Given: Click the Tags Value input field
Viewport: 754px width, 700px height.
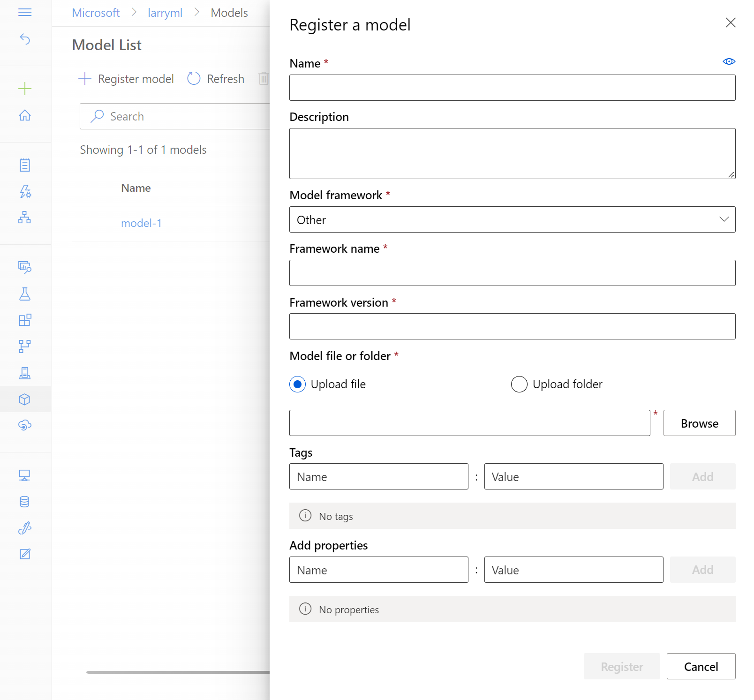Looking at the screenshot, I should tap(573, 476).
